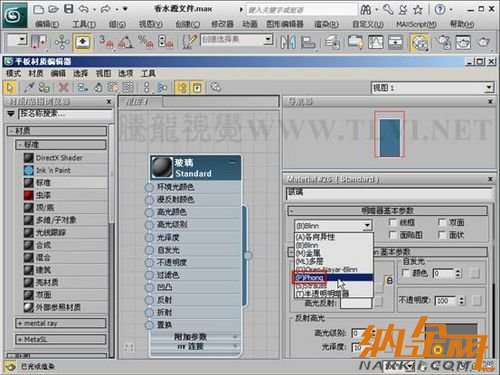Image resolution: width=500 pixels, height=375 pixels.
Task: Pick material from object with the eyedropper
Action: pos(29,88)
